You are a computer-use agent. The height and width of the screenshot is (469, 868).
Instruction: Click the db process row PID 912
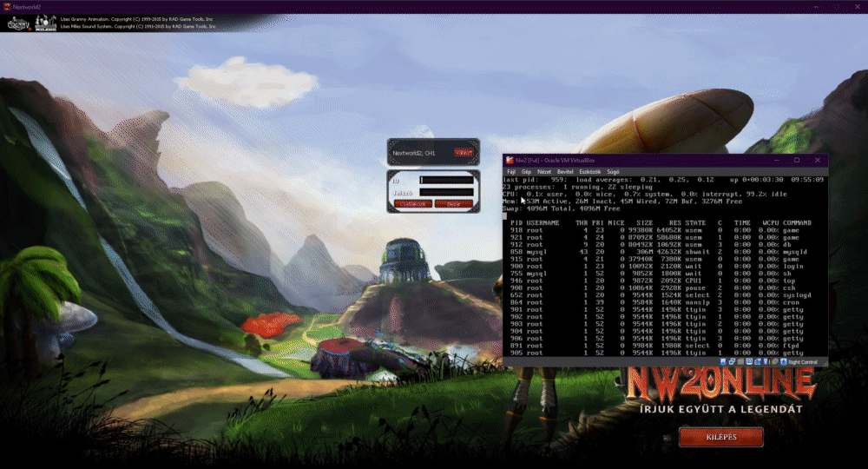click(x=650, y=244)
